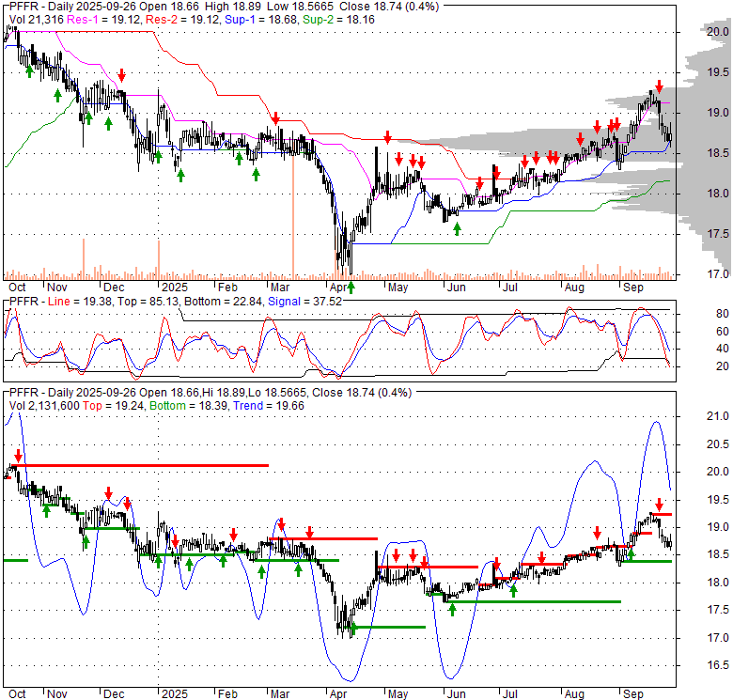Click the 17.0 price label on the bottom chart axis
The image size is (733, 700).
click(x=718, y=638)
